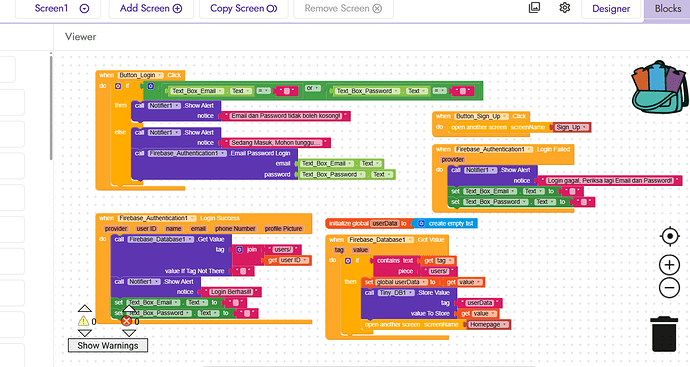Select the 'Sedang Masuk, Mohon tunggu...' text block

click(x=275, y=143)
